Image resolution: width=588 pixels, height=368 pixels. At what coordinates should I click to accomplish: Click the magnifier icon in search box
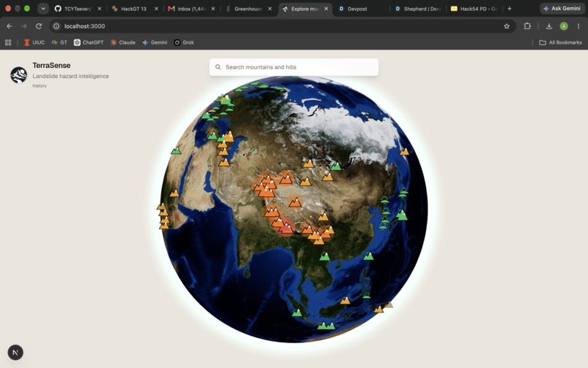[x=218, y=67]
